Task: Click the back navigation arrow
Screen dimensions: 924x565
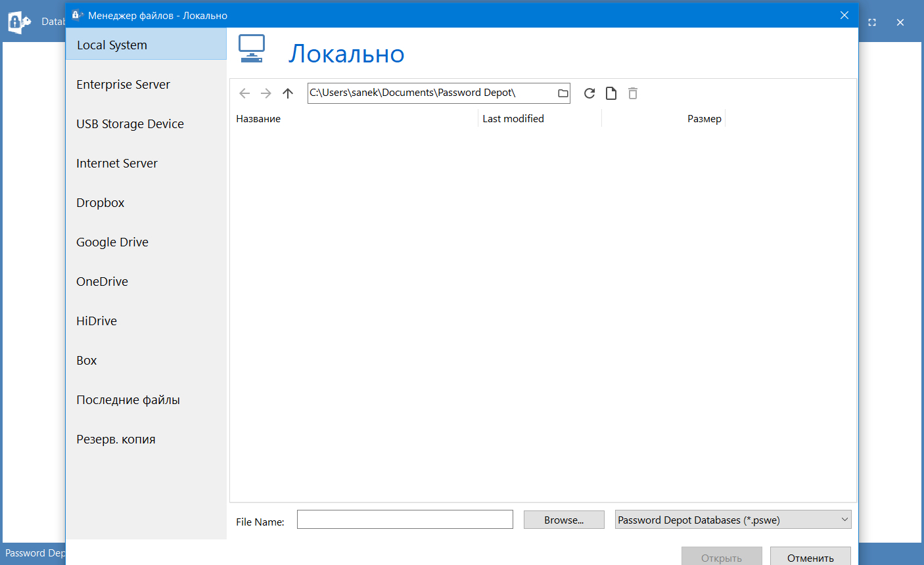Action: [244, 93]
